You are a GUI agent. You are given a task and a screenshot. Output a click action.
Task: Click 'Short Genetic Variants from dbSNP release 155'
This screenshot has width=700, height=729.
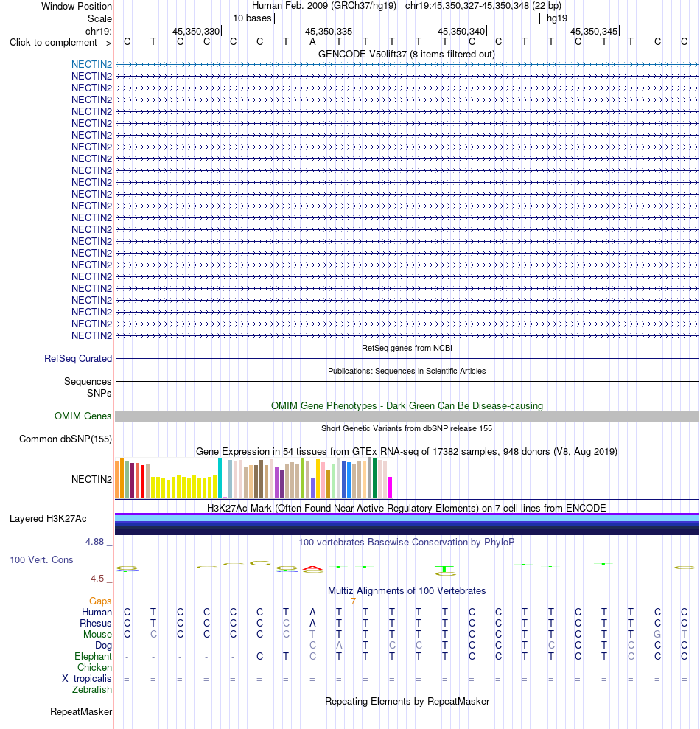407,428
